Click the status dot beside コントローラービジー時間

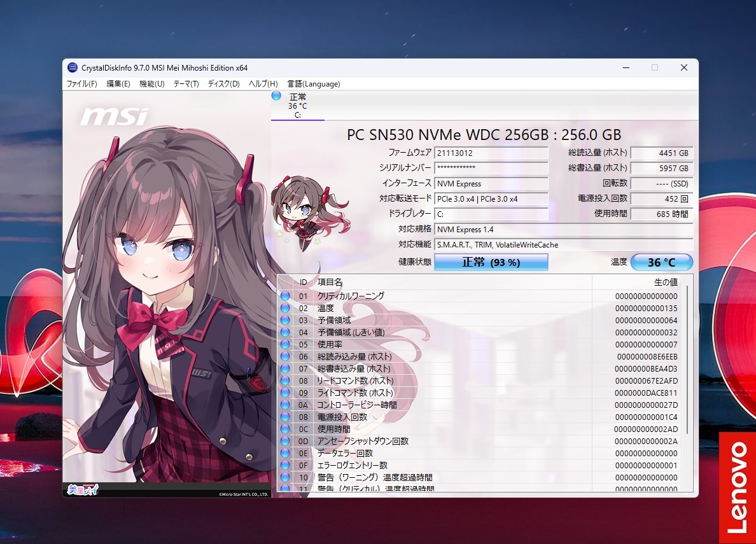point(284,405)
